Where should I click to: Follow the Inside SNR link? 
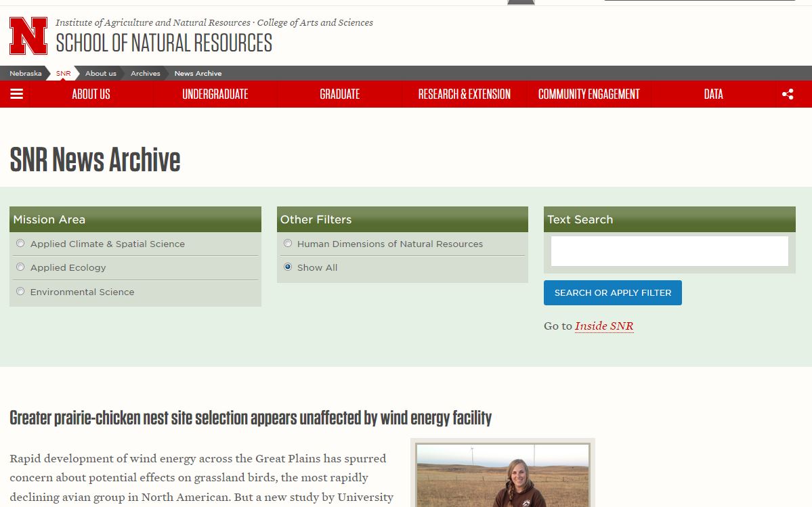[603, 326]
